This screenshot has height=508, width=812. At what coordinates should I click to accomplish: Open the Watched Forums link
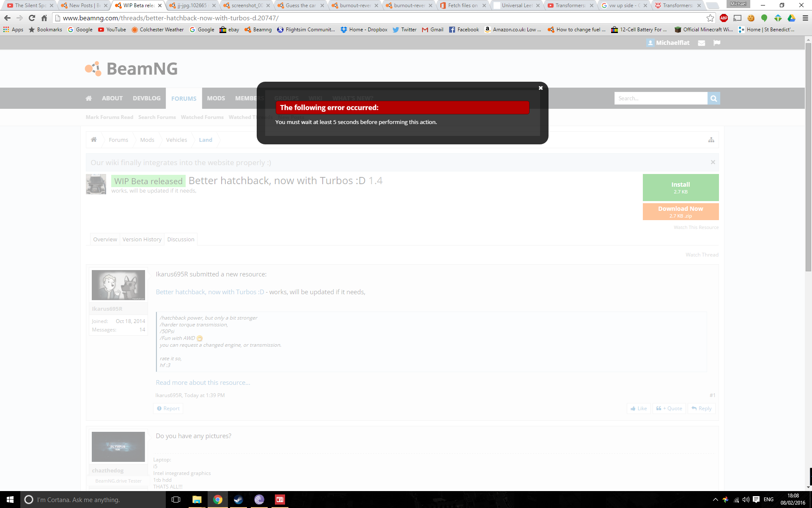point(202,117)
